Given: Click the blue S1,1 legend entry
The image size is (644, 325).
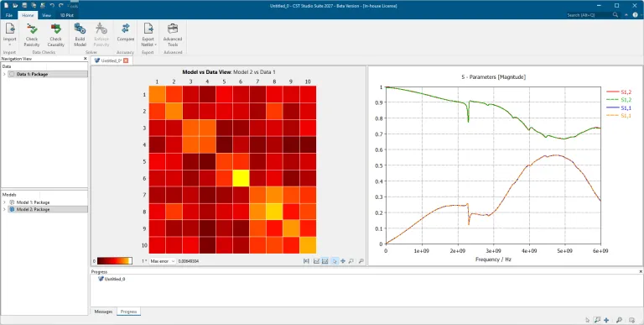Looking at the screenshot, I should (620, 107).
